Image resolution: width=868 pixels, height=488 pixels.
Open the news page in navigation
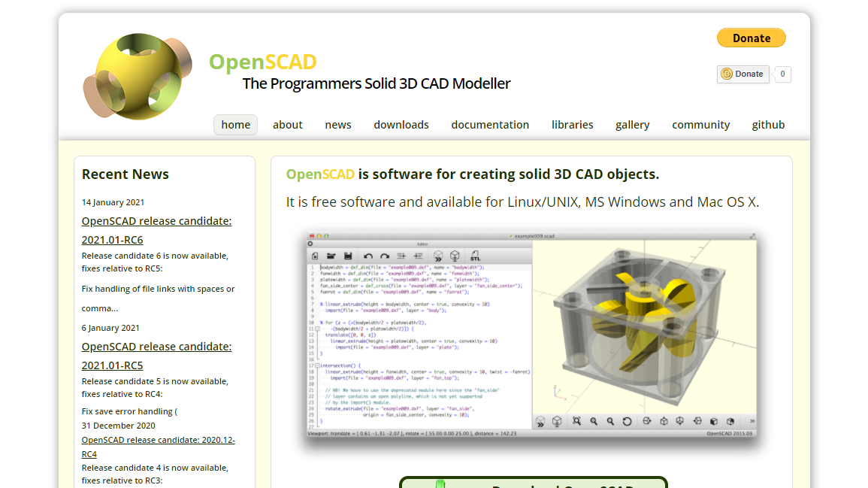(x=338, y=125)
